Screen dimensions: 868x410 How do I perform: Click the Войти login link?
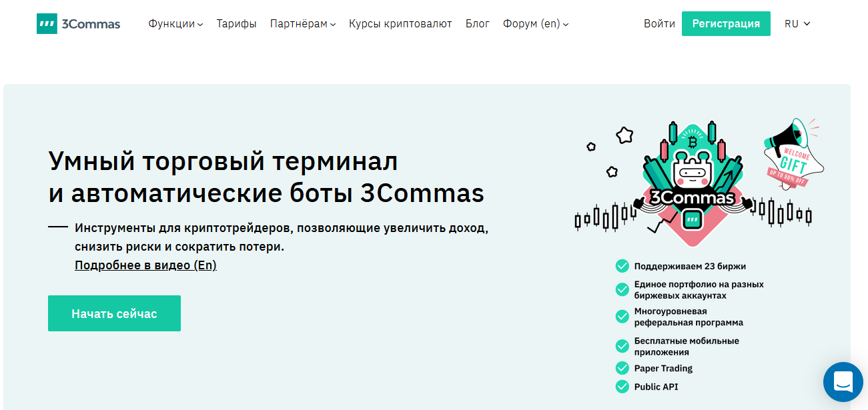(x=659, y=23)
